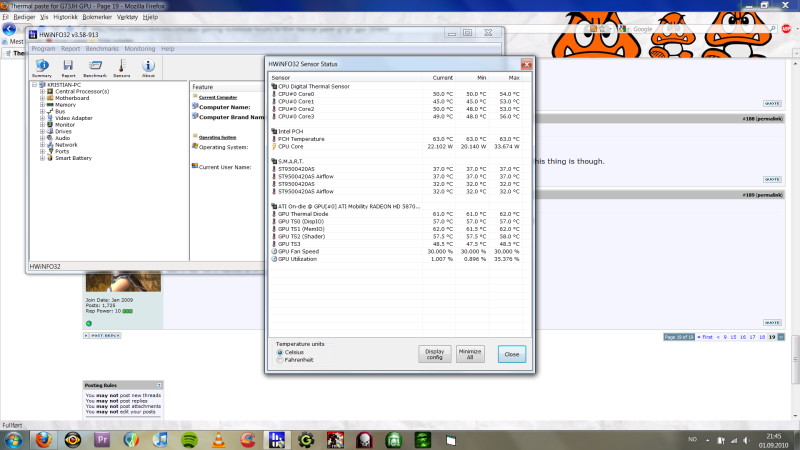The height and width of the screenshot is (450, 800).
Task: Collapse the KRISTIAN-PC tree root
Action: (35, 85)
